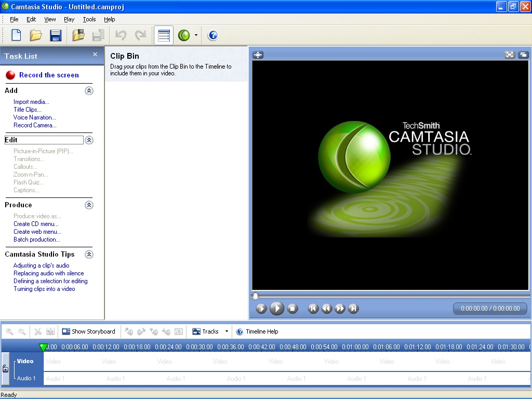Click the 0:00:00.00 / 0:00:00.00 time display
The image size is (532, 399).
(x=490, y=309)
